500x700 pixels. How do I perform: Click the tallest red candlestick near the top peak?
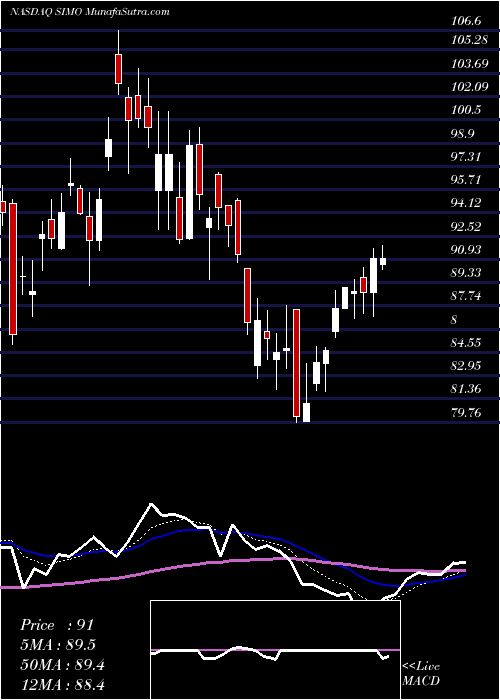118,69
